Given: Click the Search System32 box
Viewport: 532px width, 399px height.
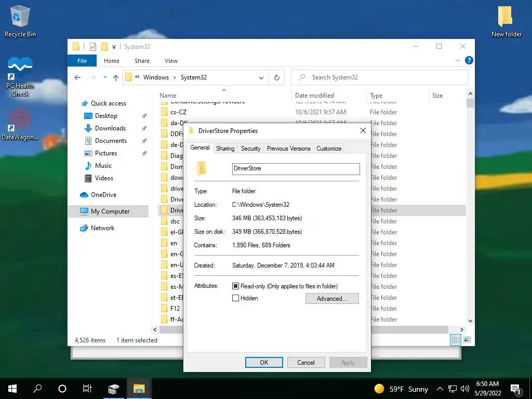Looking at the screenshot, I should tap(380, 77).
